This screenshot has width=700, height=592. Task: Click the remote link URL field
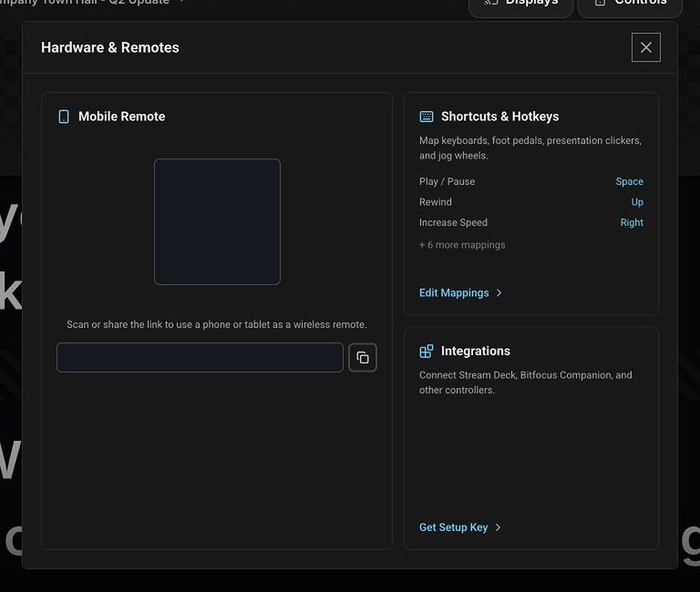200,357
